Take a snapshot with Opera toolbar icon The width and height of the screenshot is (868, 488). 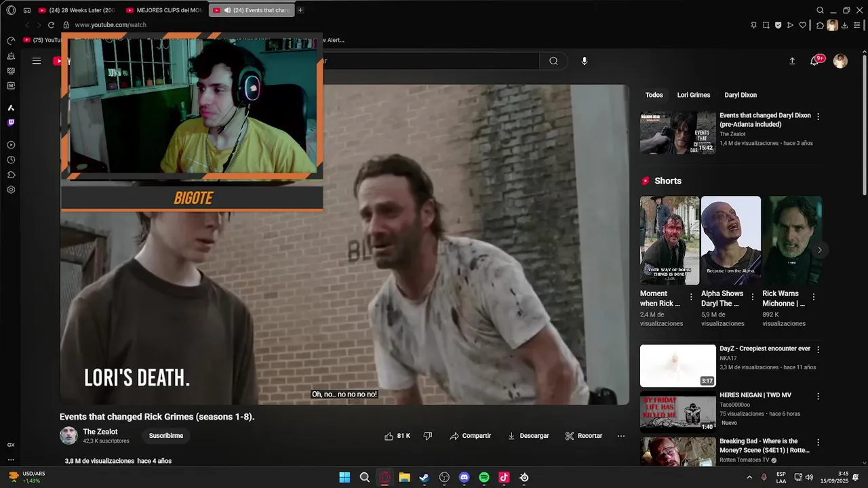(766, 25)
